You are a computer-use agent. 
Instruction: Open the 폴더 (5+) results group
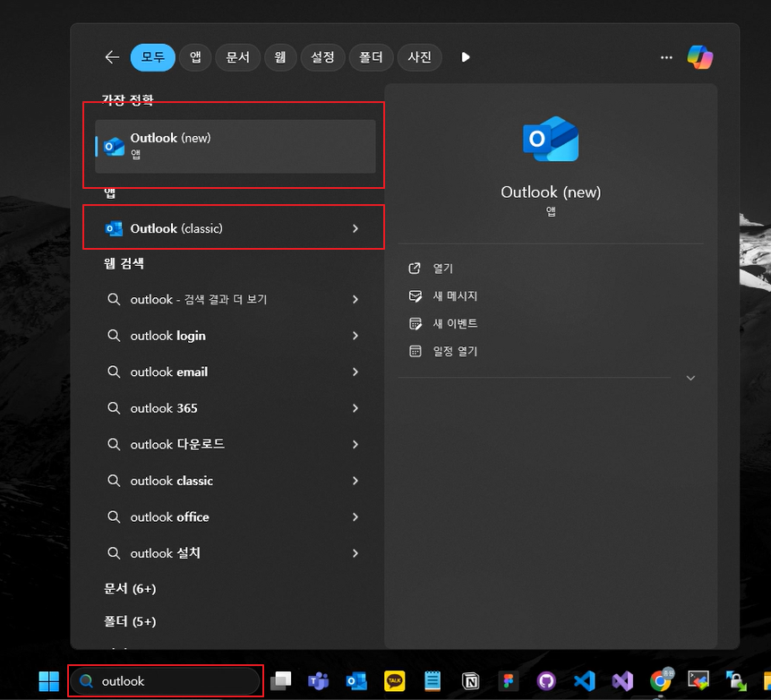coord(130,621)
